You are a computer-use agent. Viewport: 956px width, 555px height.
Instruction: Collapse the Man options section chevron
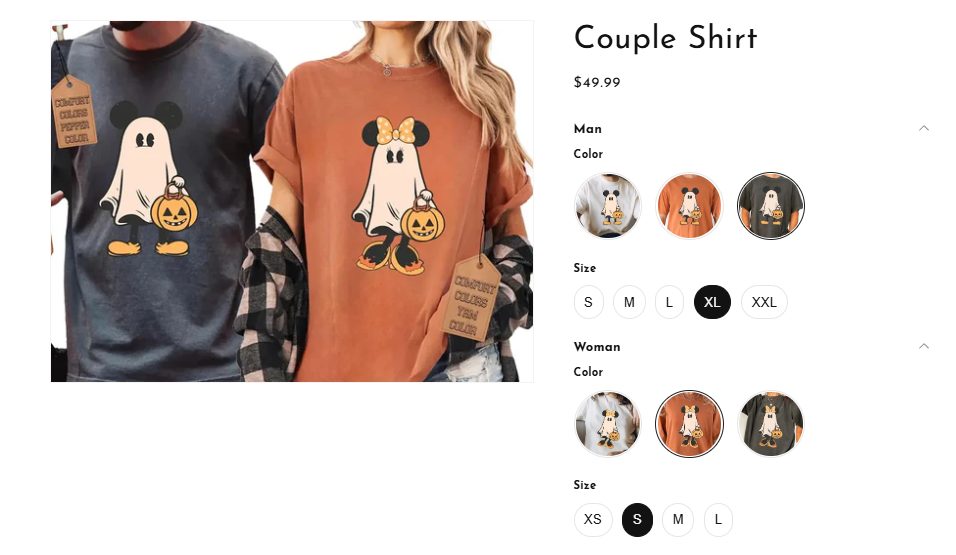click(x=924, y=128)
